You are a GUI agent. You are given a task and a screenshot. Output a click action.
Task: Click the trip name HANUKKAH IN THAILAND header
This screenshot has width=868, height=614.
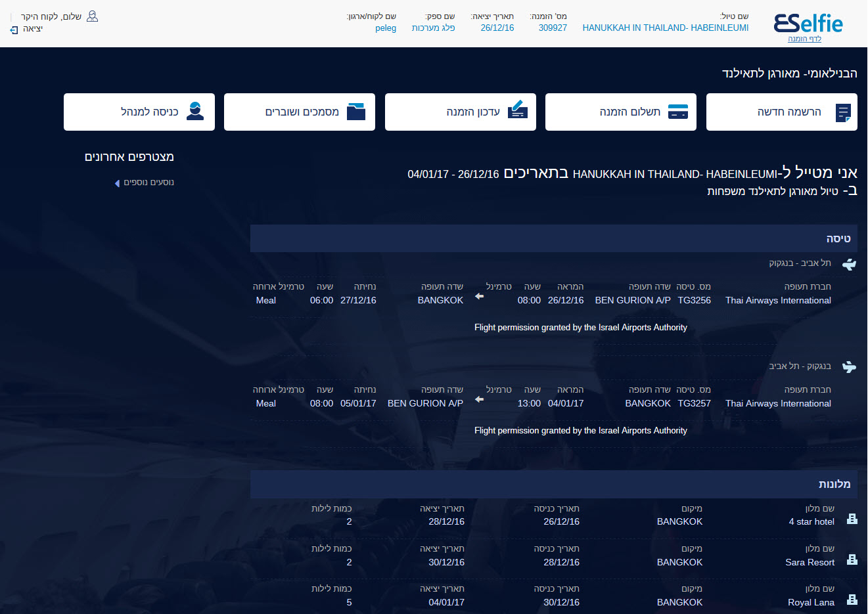(x=665, y=28)
